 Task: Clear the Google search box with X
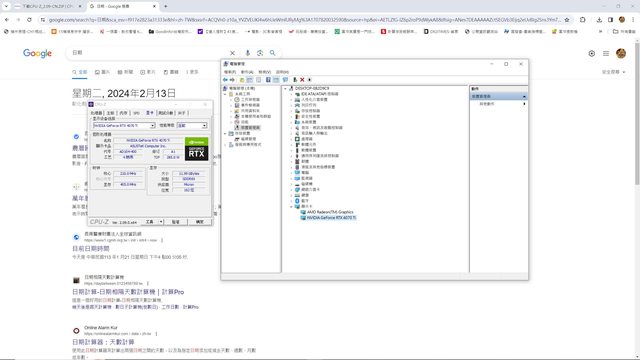(x=232, y=53)
